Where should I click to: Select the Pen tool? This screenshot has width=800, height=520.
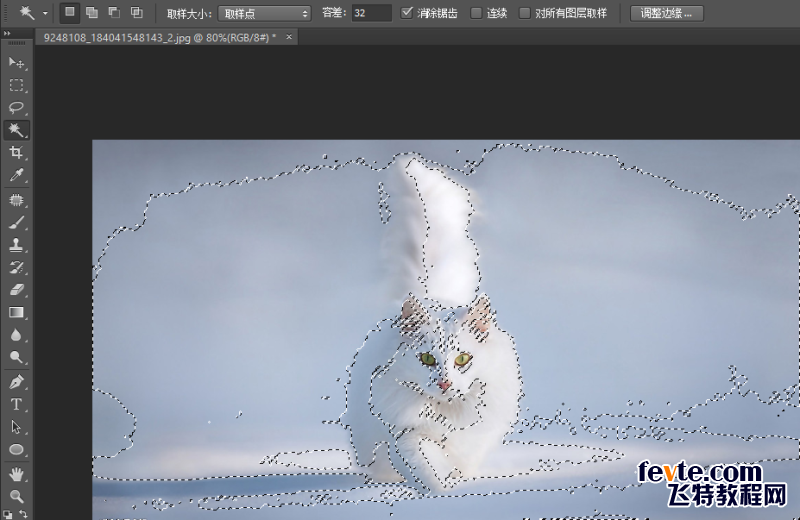pyautogui.click(x=16, y=382)
